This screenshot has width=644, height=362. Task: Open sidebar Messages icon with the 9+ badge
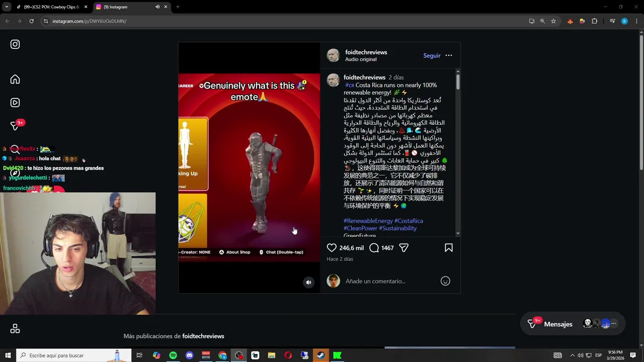tap(15, 126)
